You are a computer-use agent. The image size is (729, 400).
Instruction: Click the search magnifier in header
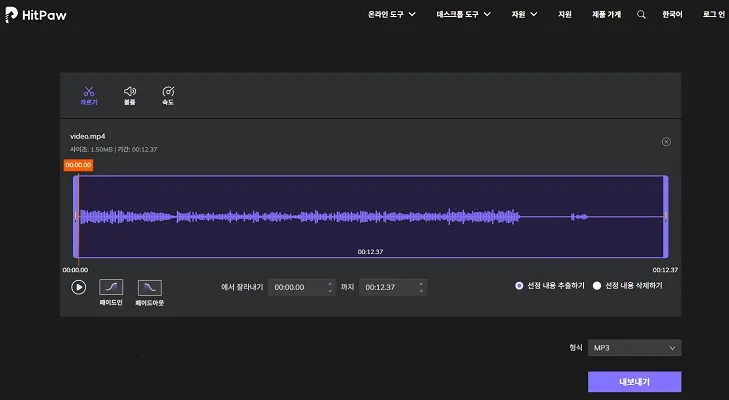[x=642, y=14]
